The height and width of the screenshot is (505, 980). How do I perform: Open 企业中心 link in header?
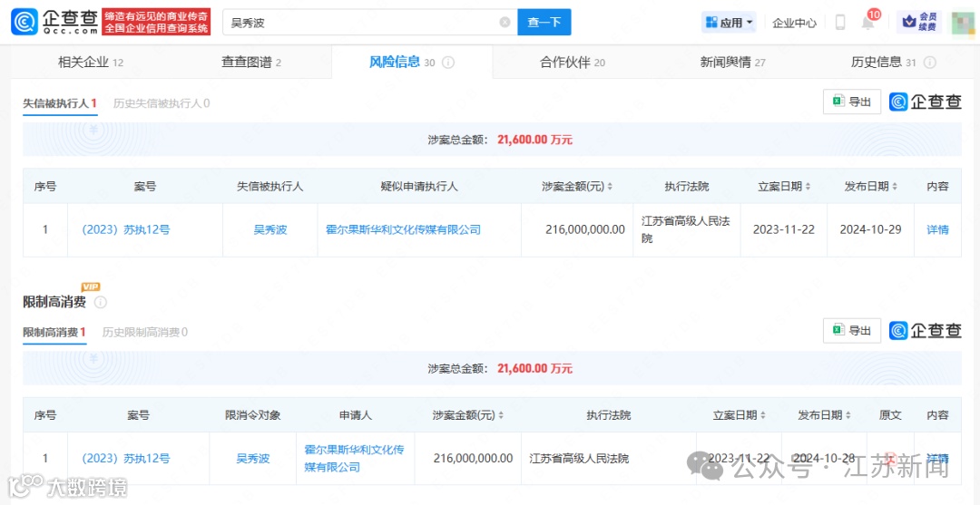(794, 23)
